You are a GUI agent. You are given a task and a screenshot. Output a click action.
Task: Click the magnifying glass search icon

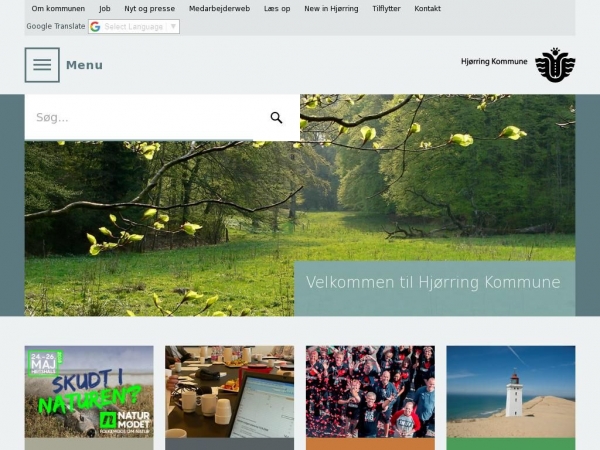pyautogui.click(x=276, y=118)
